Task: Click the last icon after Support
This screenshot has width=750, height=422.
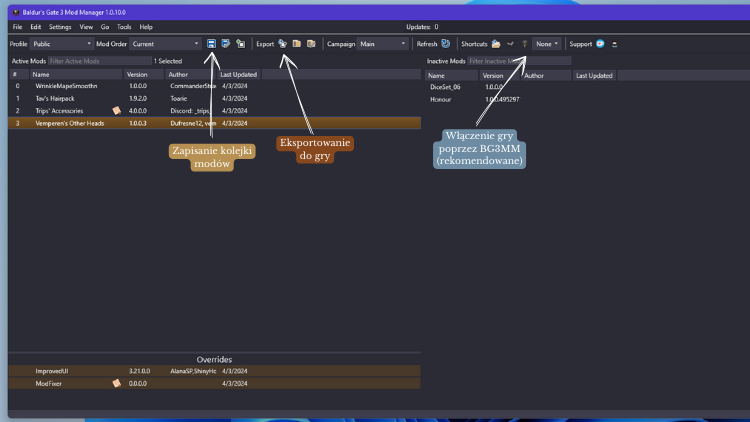Action: [x=615, y=44]
